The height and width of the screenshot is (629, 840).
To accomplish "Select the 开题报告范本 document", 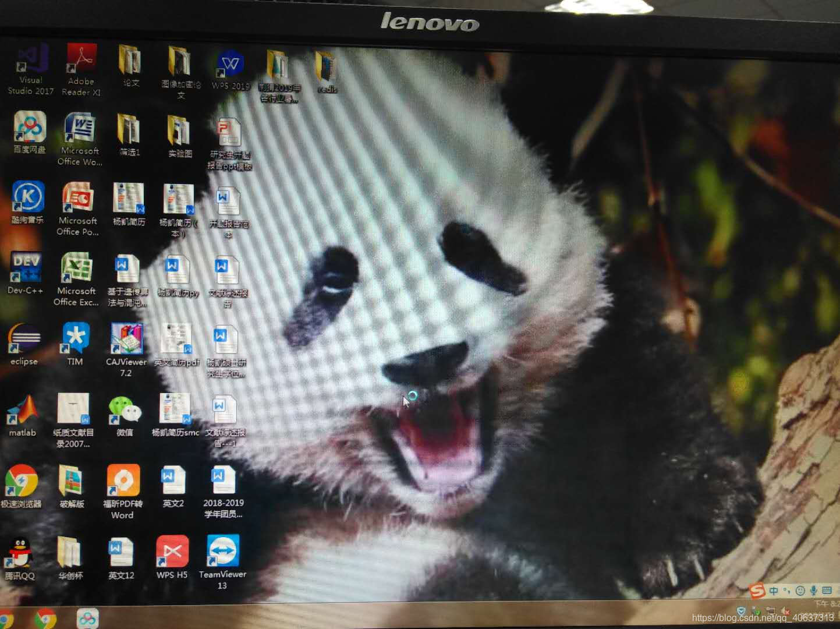I will click(228, 213).
